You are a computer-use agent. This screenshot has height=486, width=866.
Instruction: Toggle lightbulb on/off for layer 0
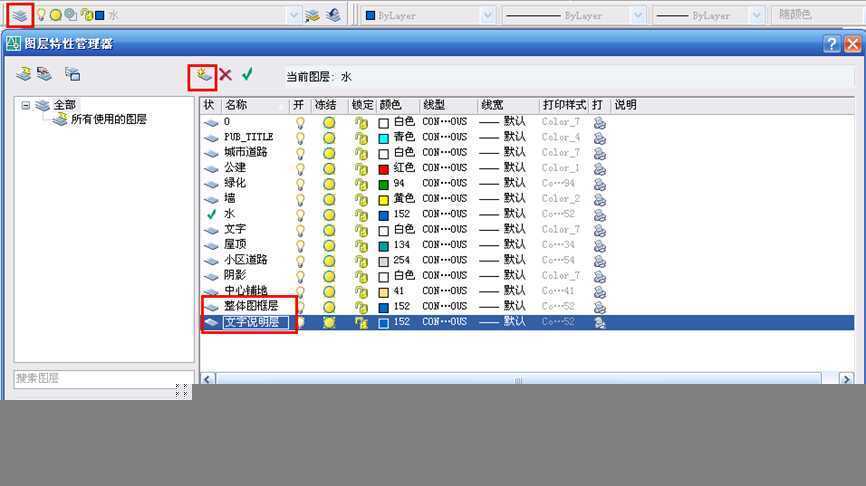(x=300, y=122)
